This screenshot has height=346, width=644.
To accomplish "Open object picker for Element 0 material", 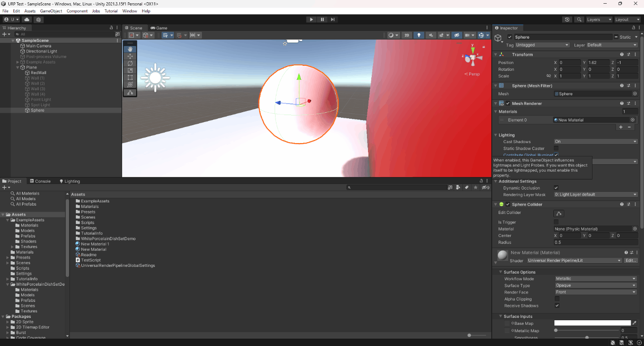I will click(632, 120).
